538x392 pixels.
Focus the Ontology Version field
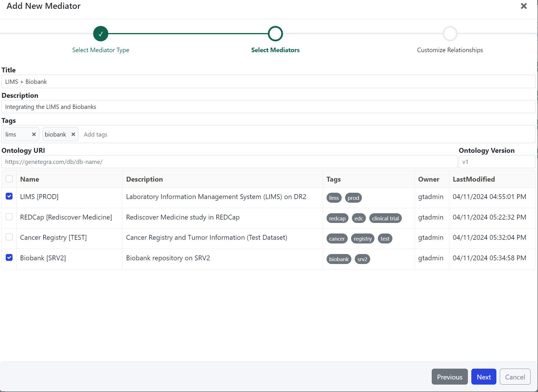(497, 162)
